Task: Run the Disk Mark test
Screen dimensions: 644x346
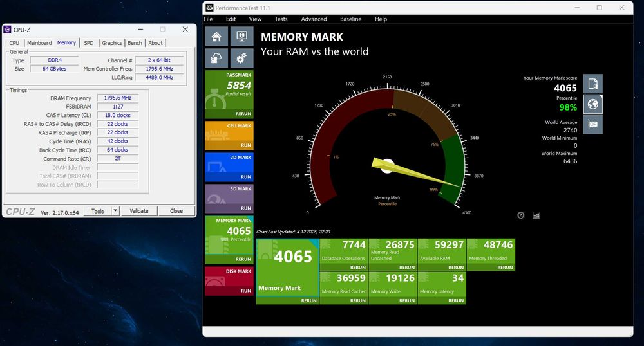Action: coord(246,291)
